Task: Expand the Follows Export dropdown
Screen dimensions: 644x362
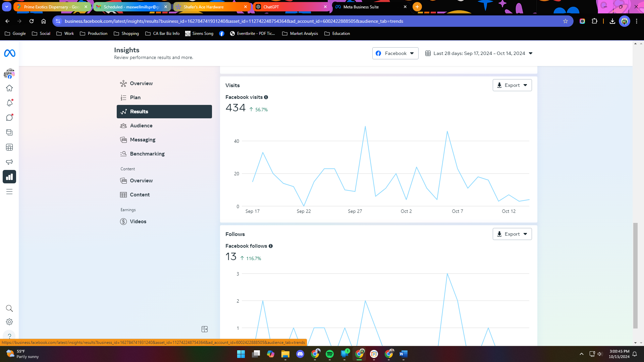Action: click(x=512, y=234)
